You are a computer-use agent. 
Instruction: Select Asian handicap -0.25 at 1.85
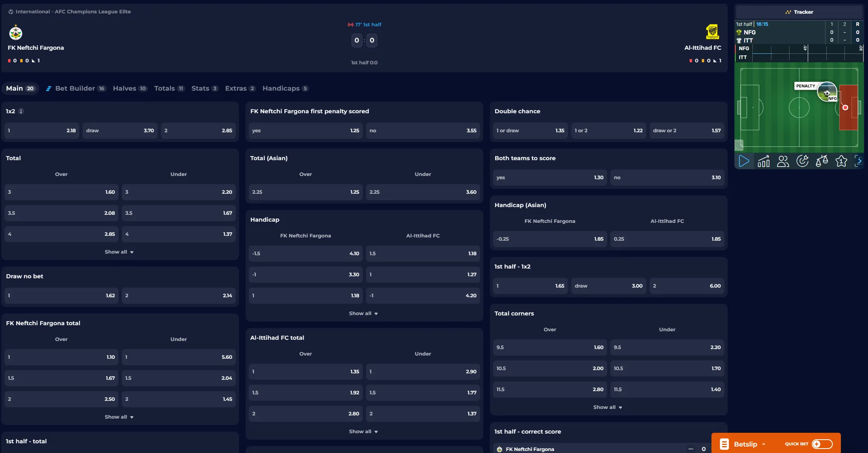tap(550, 239)
